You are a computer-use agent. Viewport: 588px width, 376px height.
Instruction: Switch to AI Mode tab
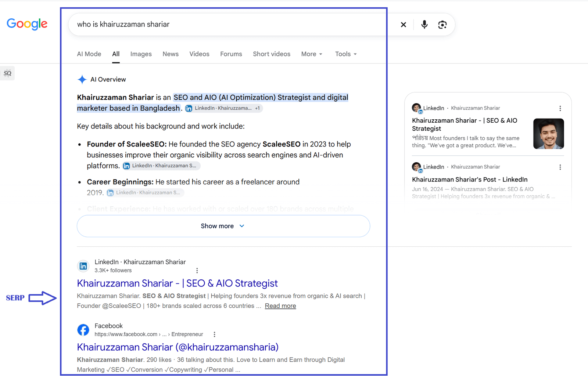click(89, 54)
